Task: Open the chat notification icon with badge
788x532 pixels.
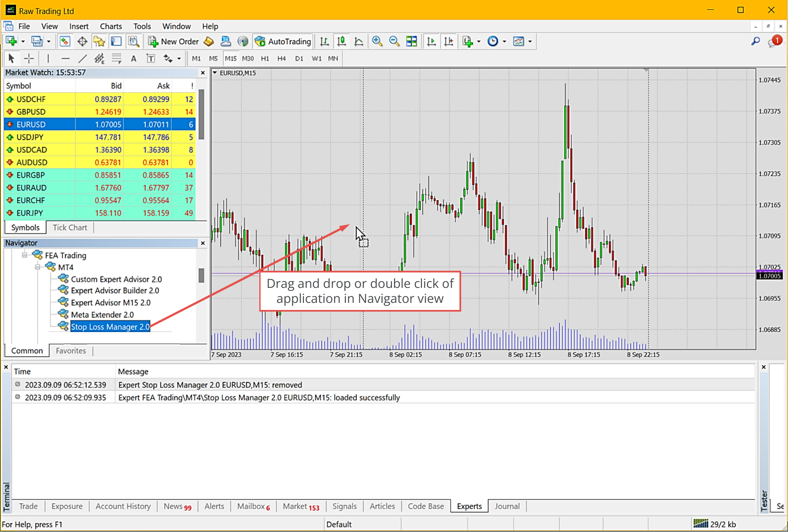Action: pyautogui.click(x=775, y=41)
